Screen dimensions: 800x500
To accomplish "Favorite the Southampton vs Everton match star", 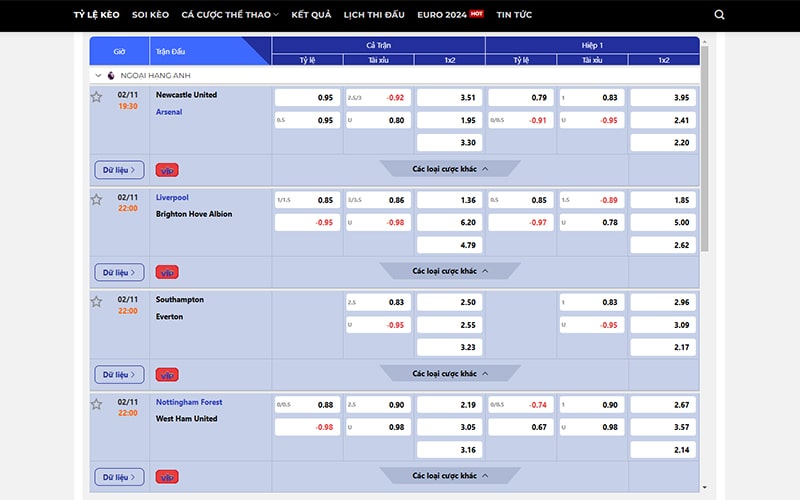I will [x=96, y=302].
